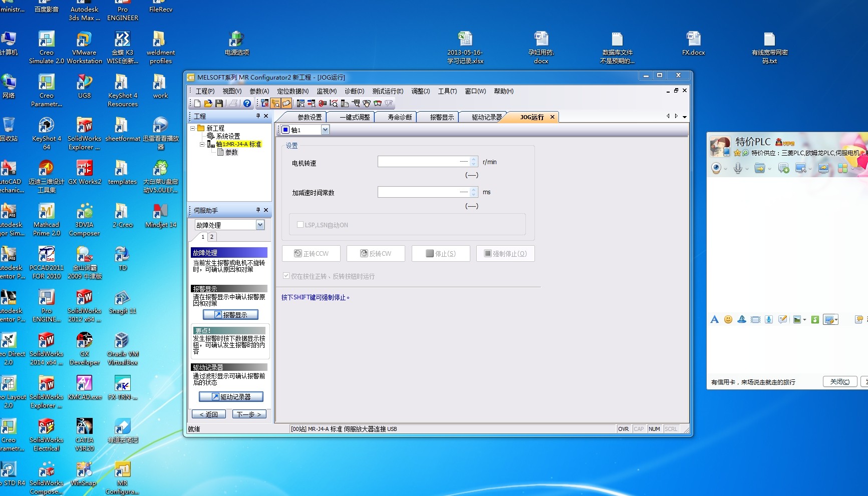Image resolution: width=868 pixels, height=496 pixels.
Task: Click the Open project folder icon
Action: click(208, 104)
